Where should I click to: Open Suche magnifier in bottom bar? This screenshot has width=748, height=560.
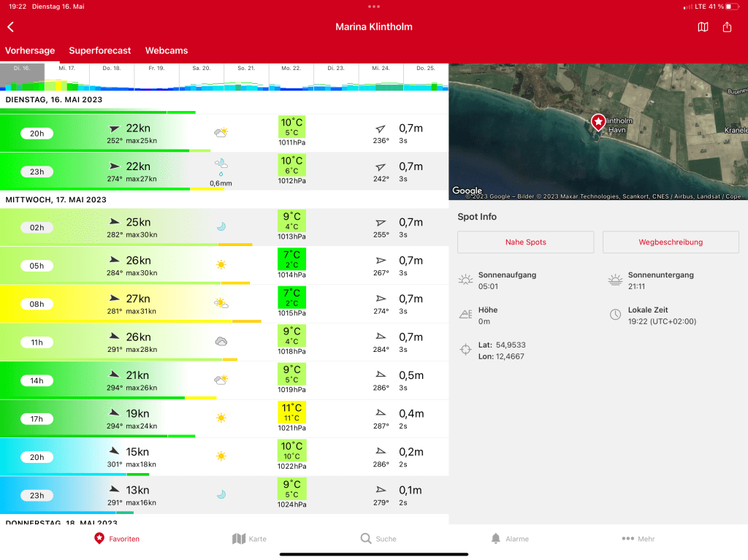point(366,538)
